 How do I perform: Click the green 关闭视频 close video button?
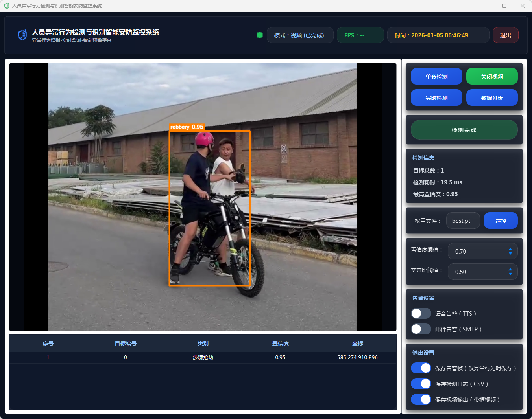[491, 76]
